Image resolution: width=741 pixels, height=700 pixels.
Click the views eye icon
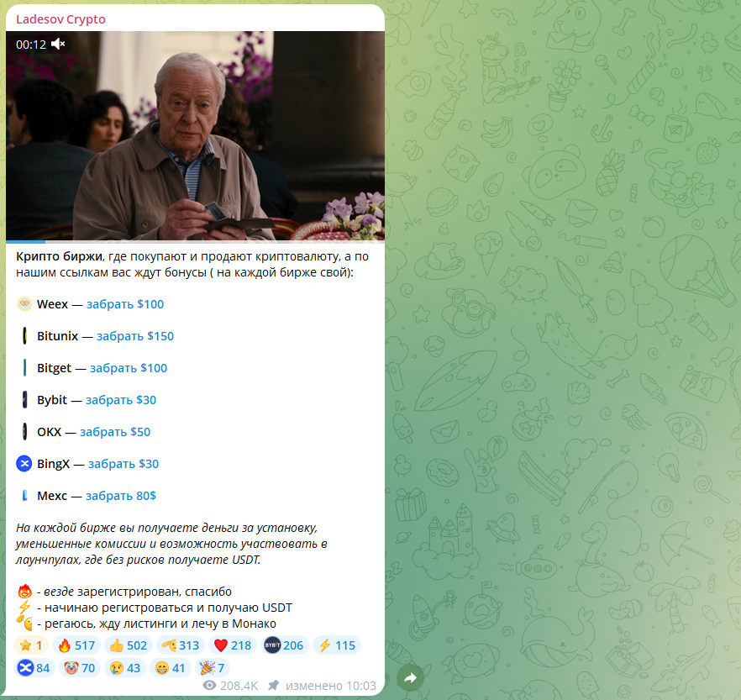click(209, 686)
